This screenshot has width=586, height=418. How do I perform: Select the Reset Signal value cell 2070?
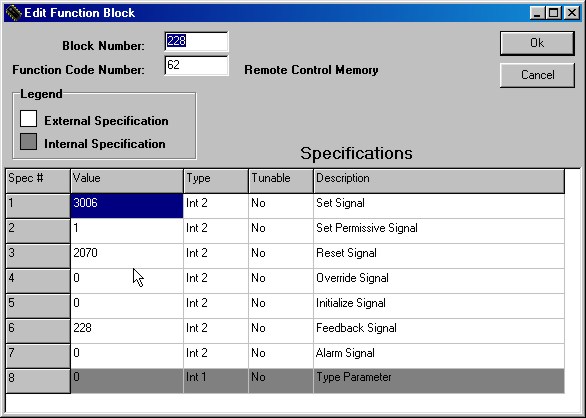127,256
